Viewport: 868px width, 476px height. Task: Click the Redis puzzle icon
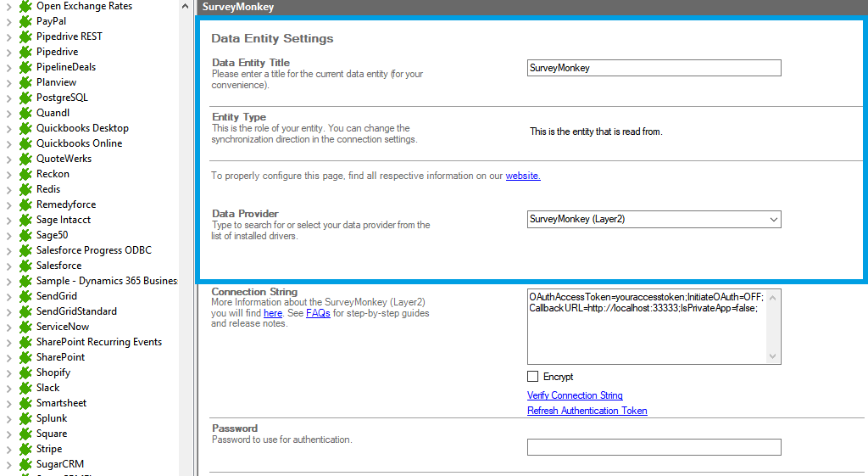pyautogui.click(x=25, y=189)
